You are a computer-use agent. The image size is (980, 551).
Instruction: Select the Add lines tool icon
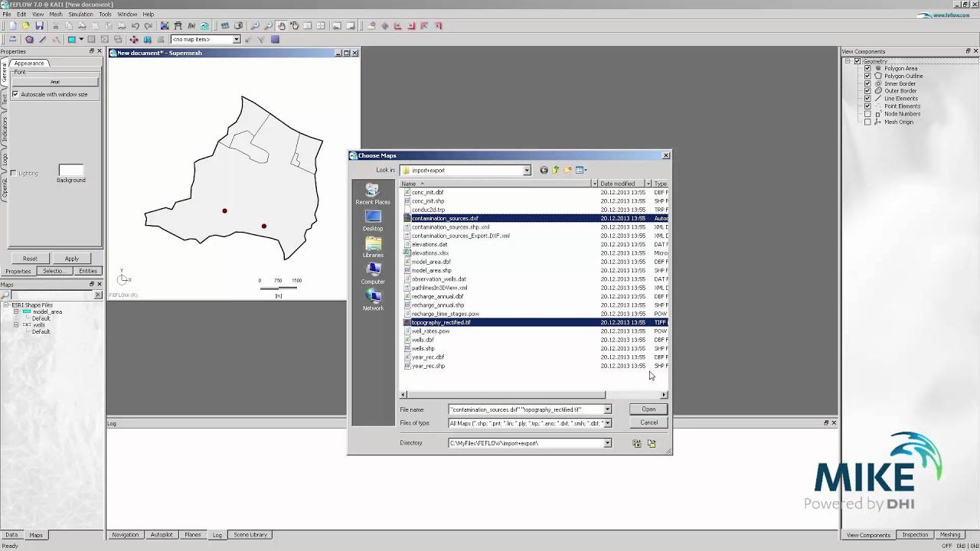click(42, 40)
